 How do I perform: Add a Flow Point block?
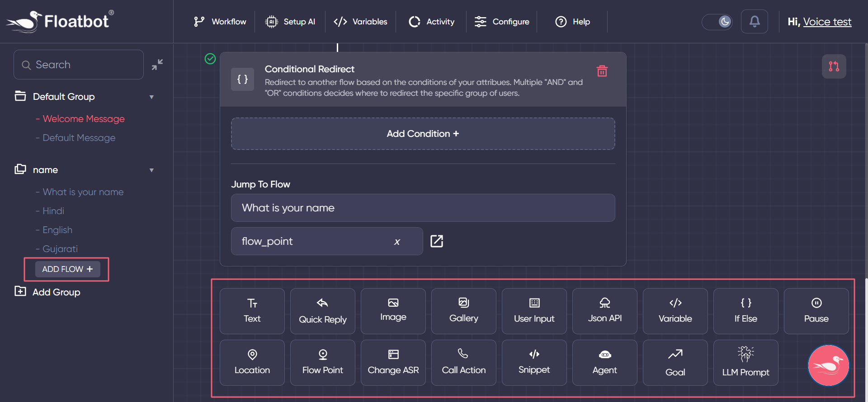323,363
